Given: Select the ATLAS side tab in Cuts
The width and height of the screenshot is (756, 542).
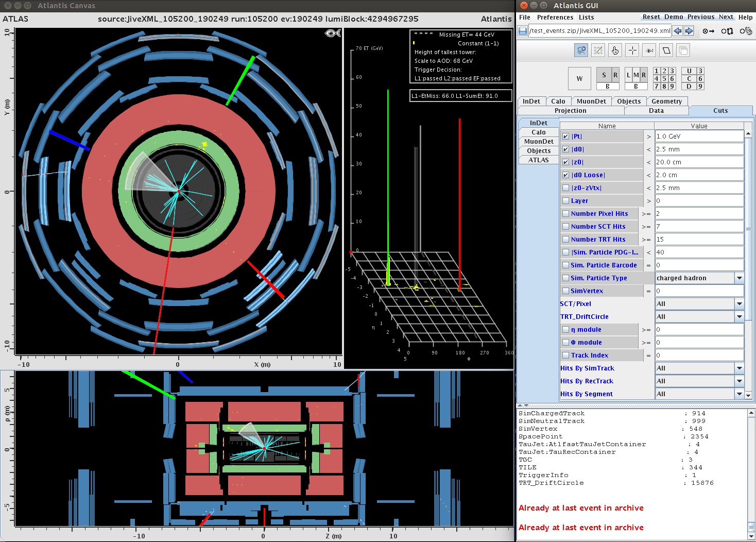Looking at the screenshot, I should pyautogui.click(x=539, y=160).
